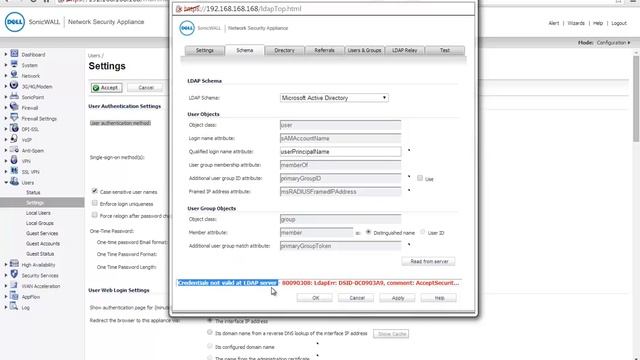Viewport: 640px width, 360px height.
Task: Open the Dashboard sidebar icon
Action: tap(14, 53)
